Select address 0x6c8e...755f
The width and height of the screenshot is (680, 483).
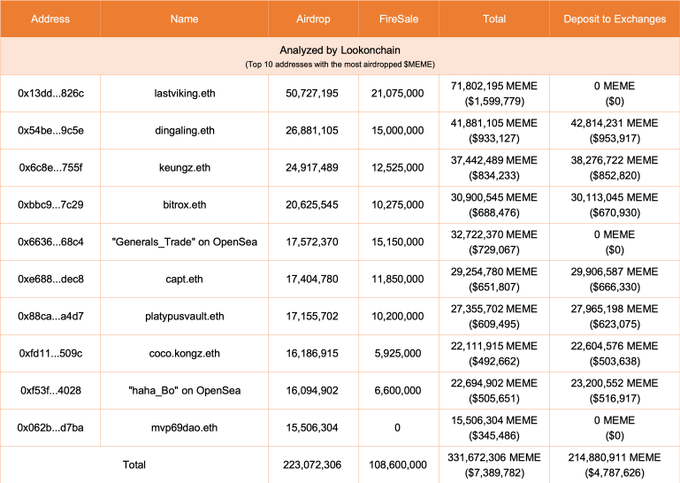[x=51, y=167]
